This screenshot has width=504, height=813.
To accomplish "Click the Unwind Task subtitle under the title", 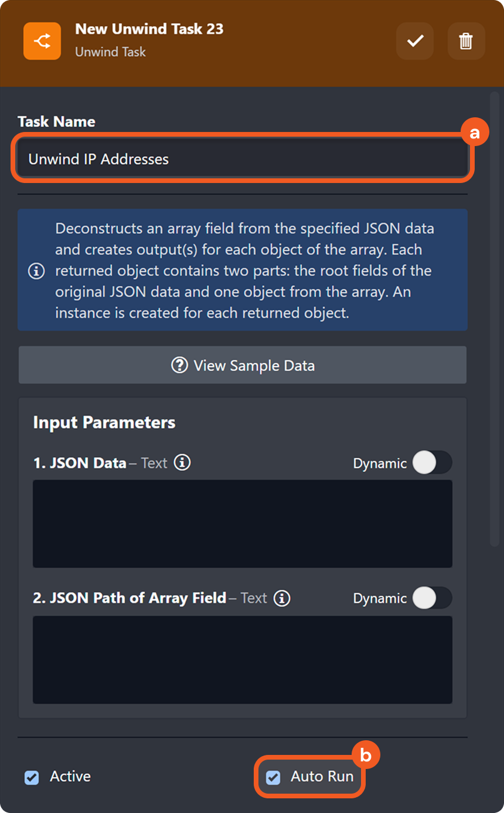I will coord(110,52).
